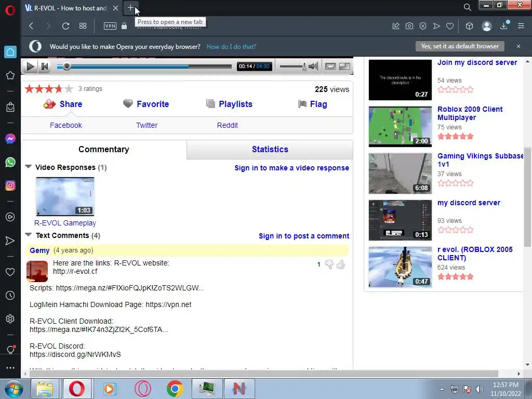Open the extensions cube icon
The width and height of the screenshot is (532, 399).
point(469,26)
